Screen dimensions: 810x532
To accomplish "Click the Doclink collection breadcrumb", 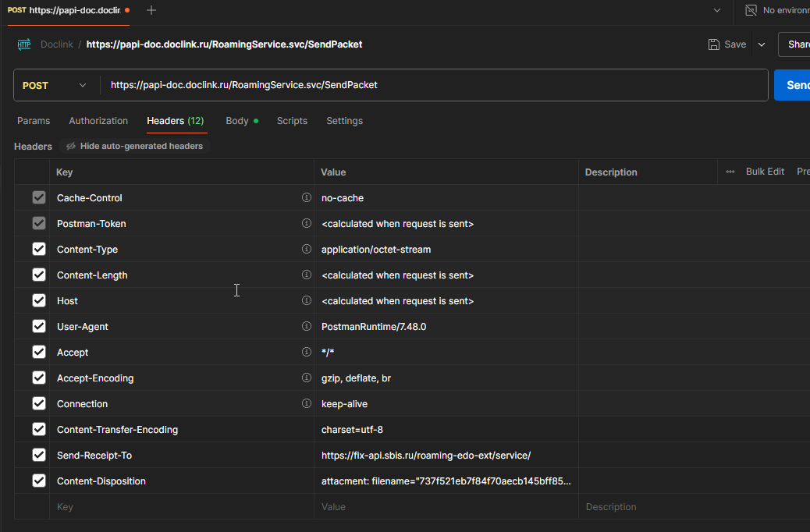I will click(x=57, y=44).
